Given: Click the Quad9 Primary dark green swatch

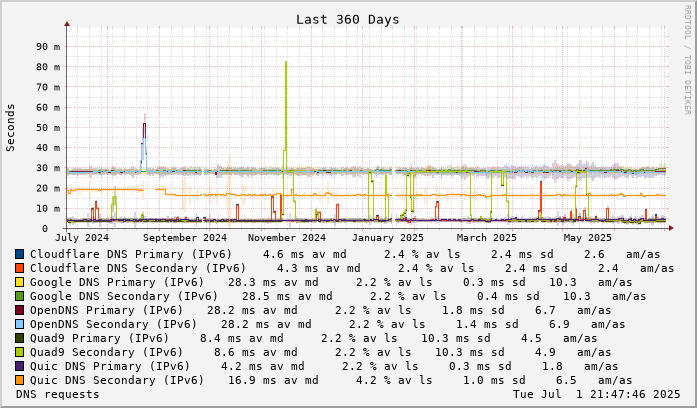Looking at the screenshot, I should (19, 338).
